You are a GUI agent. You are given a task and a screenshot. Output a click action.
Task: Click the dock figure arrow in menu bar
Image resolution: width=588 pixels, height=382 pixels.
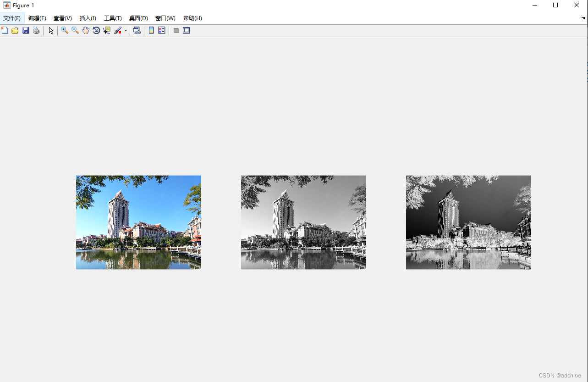tap(583, 18)
